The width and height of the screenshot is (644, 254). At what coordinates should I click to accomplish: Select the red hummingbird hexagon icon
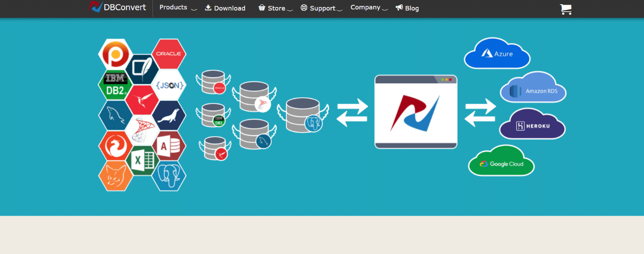pyautogui.click(x=142, y=100)
